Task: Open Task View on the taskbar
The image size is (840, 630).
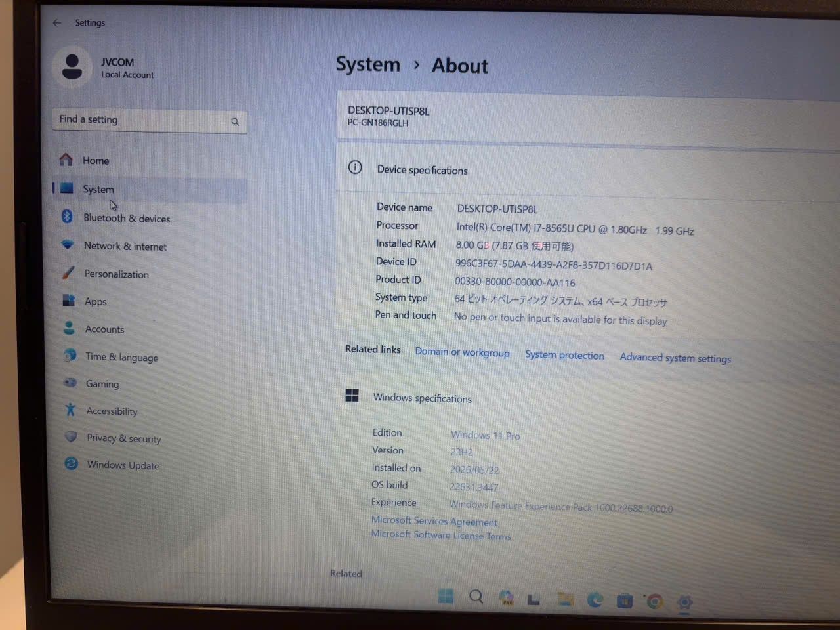Action: pos(534,598)
